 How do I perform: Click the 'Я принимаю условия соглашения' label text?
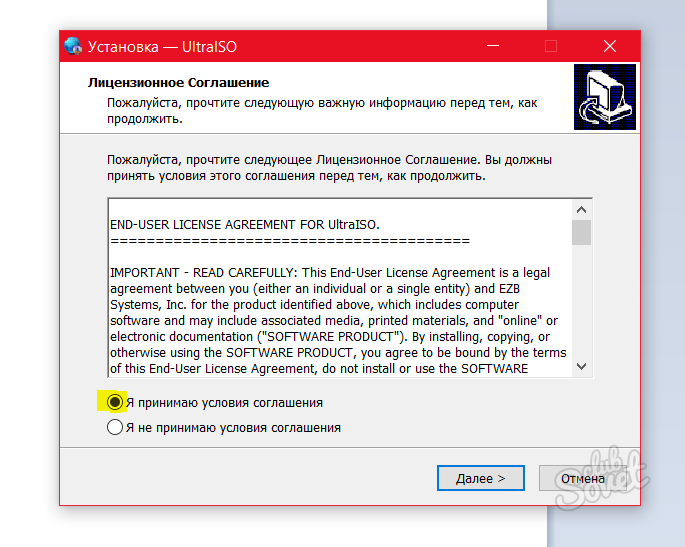click(224, 402)
